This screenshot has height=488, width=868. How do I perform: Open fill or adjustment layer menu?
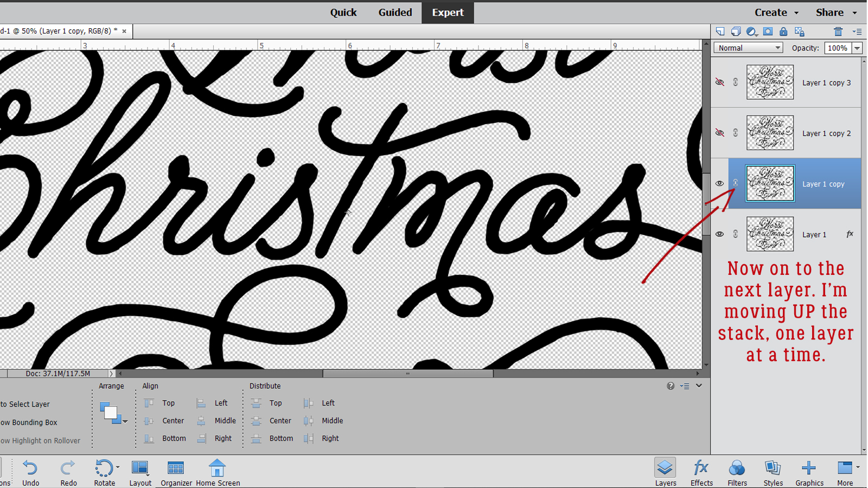(x=751, y=31)
